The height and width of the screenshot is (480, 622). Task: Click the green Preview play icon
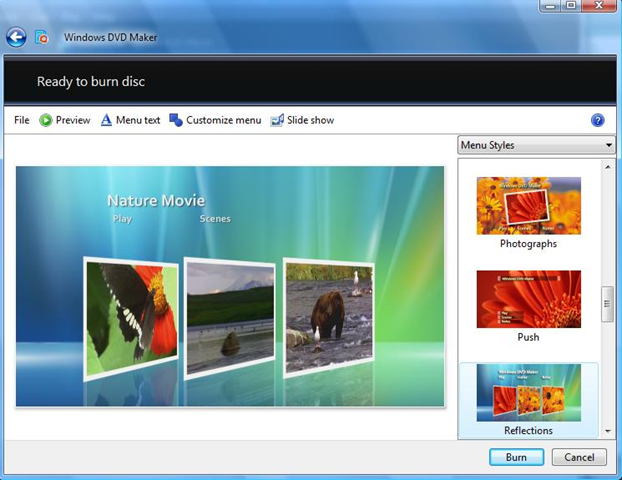click(46, 120)
